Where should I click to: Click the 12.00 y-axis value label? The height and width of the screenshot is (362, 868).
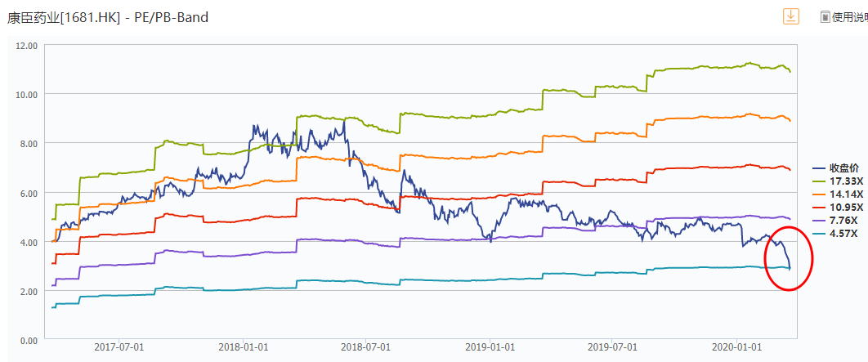click(x=28, y=46)
